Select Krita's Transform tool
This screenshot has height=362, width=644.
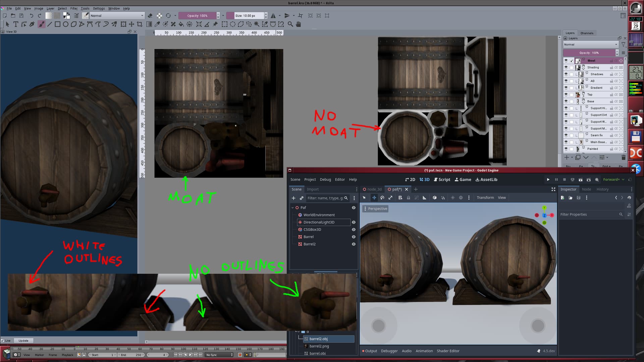123,24
